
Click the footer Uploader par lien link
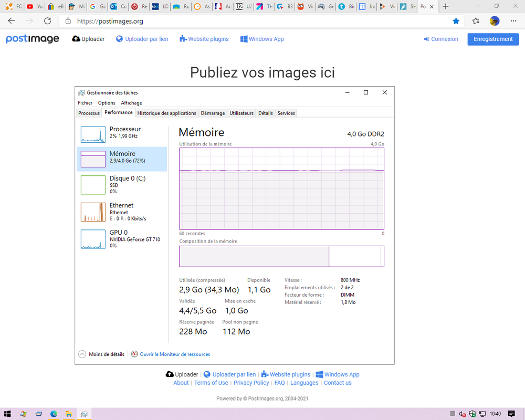click(230, 374)
